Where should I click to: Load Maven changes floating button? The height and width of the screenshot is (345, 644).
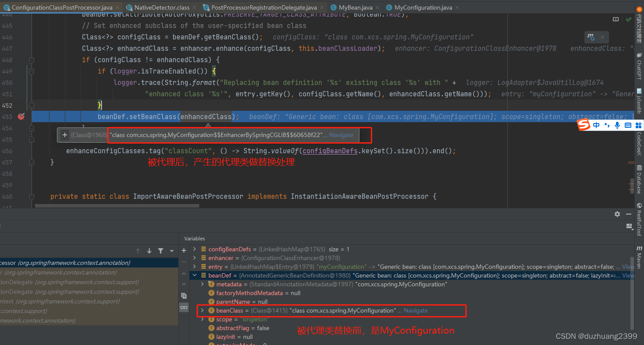(591, 37)
